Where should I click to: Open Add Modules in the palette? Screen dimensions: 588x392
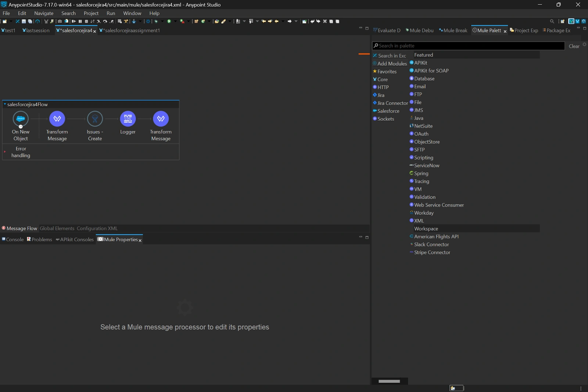[392, 64]
